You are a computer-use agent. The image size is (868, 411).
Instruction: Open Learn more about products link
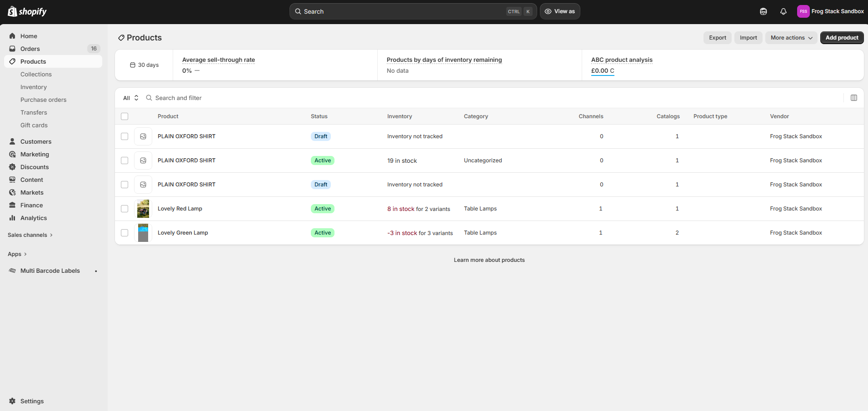click(489, 260)
